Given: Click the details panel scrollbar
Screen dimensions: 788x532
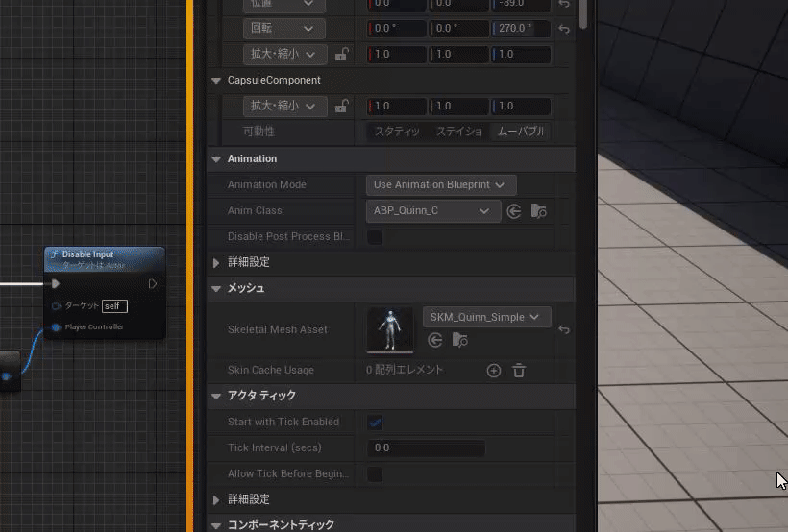Looking at the screenshot, I should click(x=583, y=14).
